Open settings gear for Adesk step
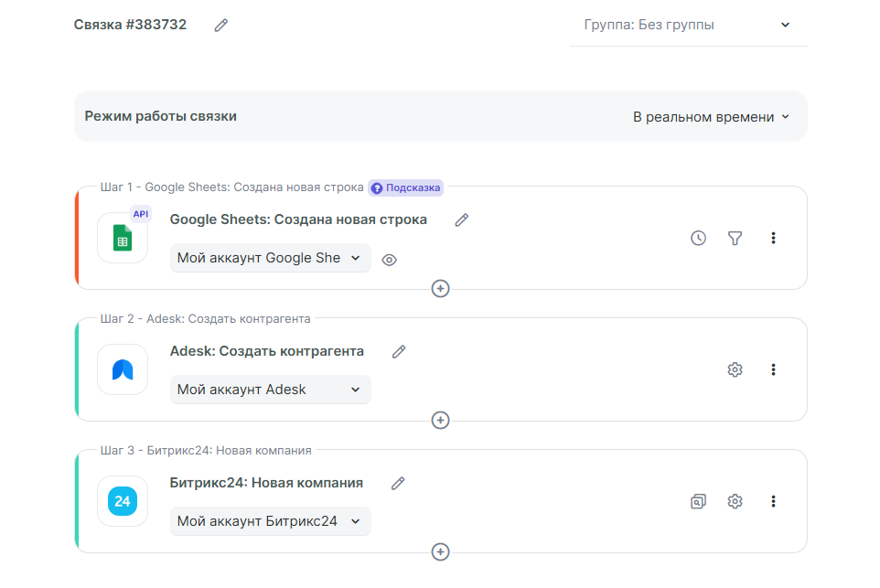880x588 pixels. pos(735,369)
